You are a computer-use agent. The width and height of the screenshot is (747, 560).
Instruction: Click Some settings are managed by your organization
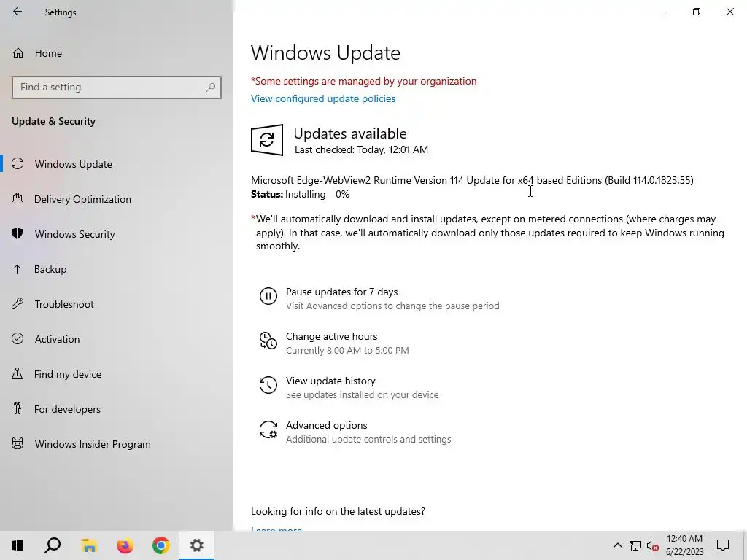tap(363, 82)
